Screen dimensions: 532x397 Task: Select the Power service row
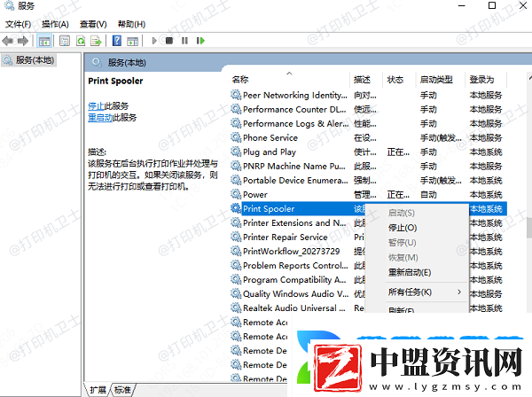tap(368, 195)
